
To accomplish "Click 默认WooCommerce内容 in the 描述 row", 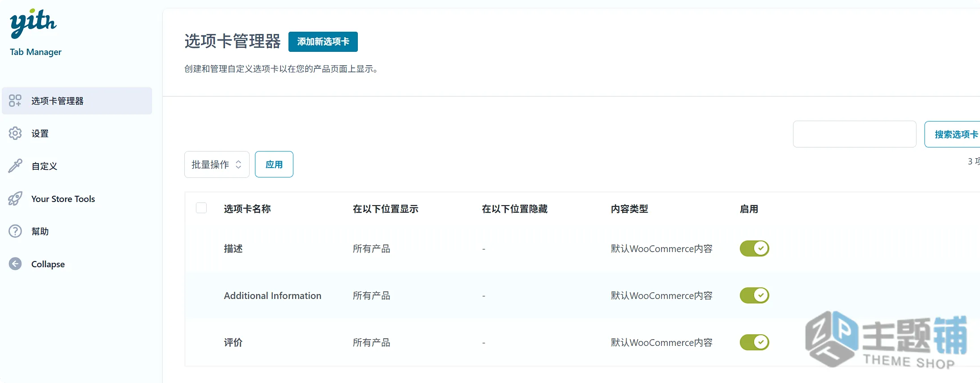I will coord(662,248).
